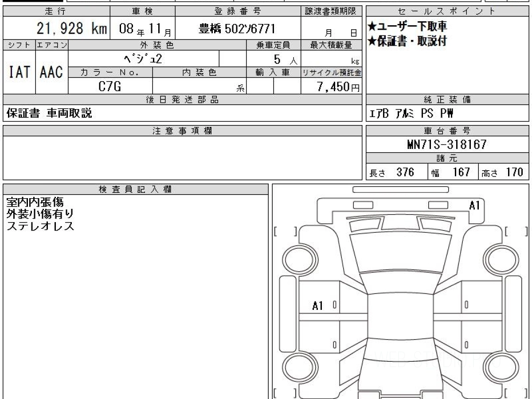Image resolution: width=532 pixels, height=399 pixels.
Task: Click the 後日発送部品 header
Action: [182, 100]
